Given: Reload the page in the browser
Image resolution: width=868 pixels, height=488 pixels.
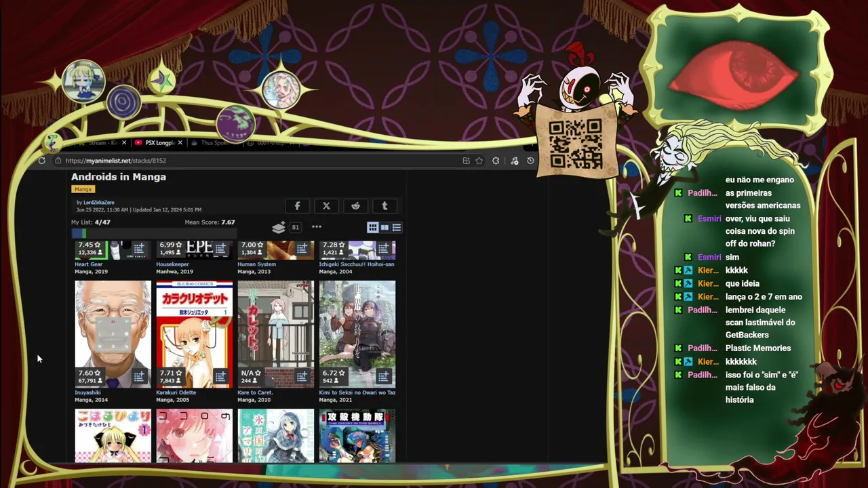Looking at the screenshot, I should pyautogui.click(x=42, y=161).
